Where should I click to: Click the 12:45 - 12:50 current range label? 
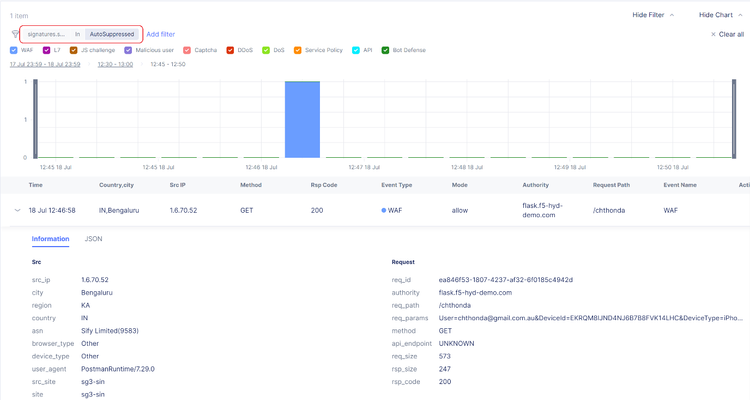(168, 64)
